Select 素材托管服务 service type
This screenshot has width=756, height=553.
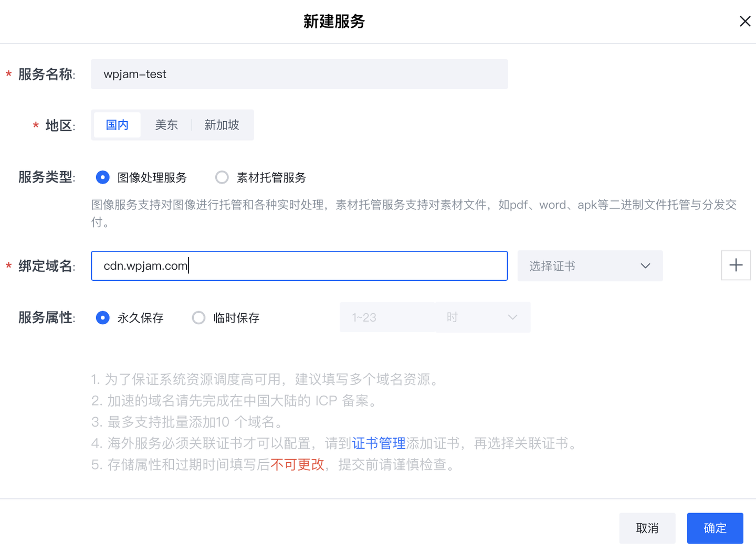click(222, 177)
